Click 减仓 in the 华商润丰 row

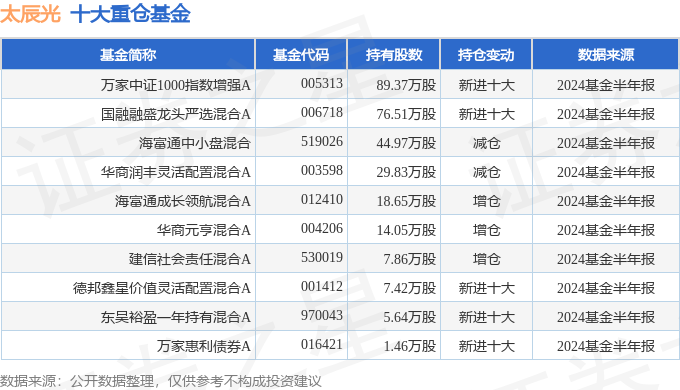487,172
